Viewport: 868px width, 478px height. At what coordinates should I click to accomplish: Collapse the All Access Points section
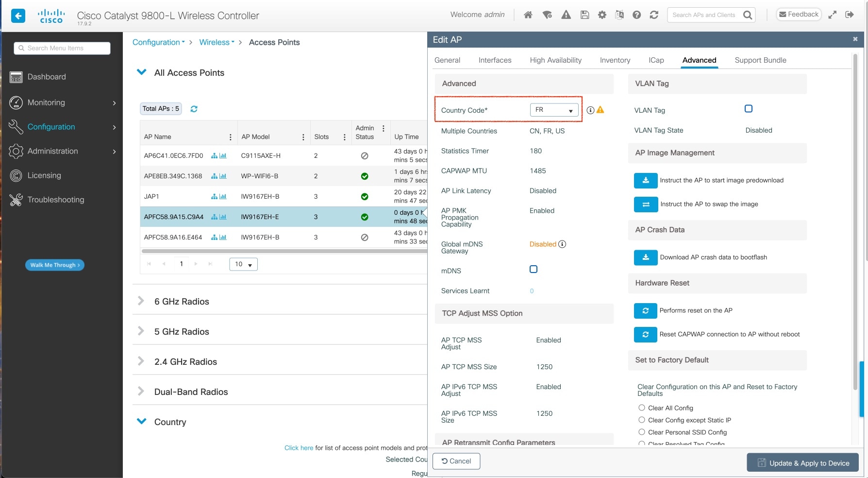[x=142, y=72]
